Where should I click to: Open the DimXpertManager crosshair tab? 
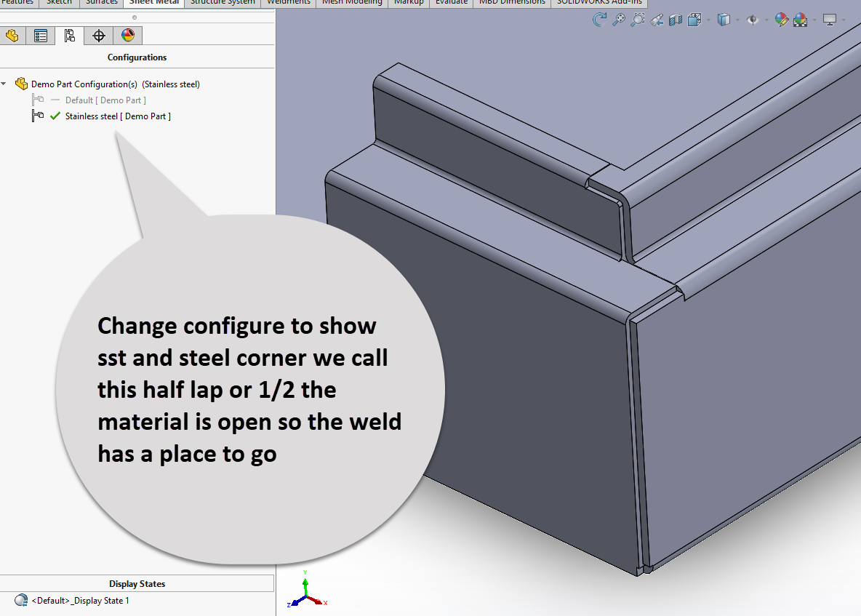click(x=99, y=35)
